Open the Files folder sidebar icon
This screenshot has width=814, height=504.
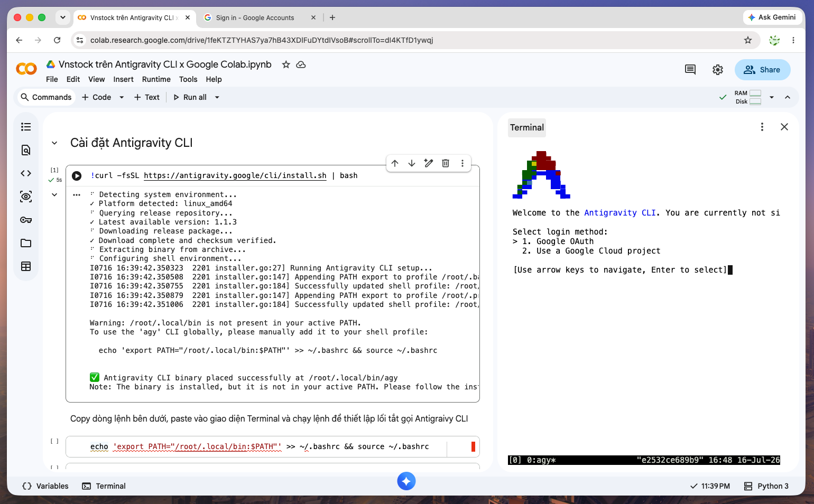[26, 243]
